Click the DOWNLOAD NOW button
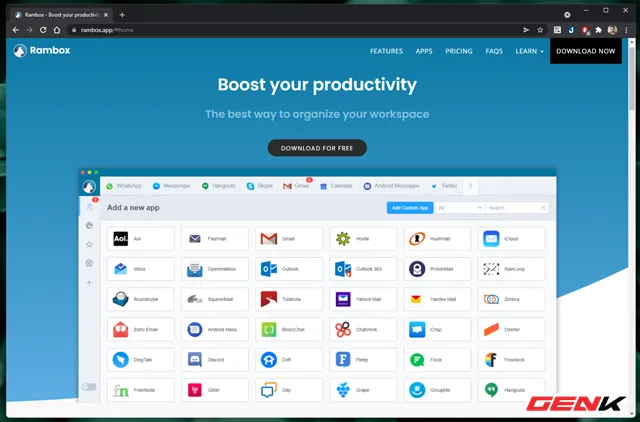The width and height of the screenshot is (640, 422). [x=585, y=51]
